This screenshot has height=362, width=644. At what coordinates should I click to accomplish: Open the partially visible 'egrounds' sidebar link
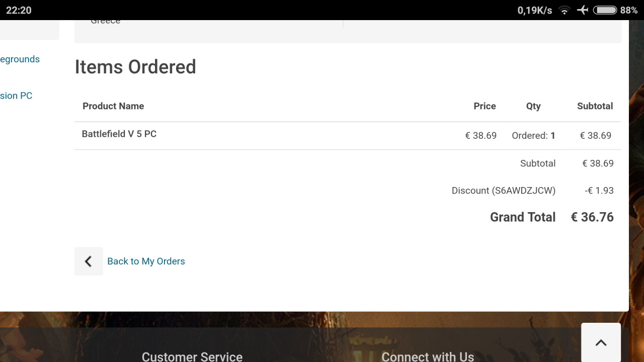(x=20, y=59)
